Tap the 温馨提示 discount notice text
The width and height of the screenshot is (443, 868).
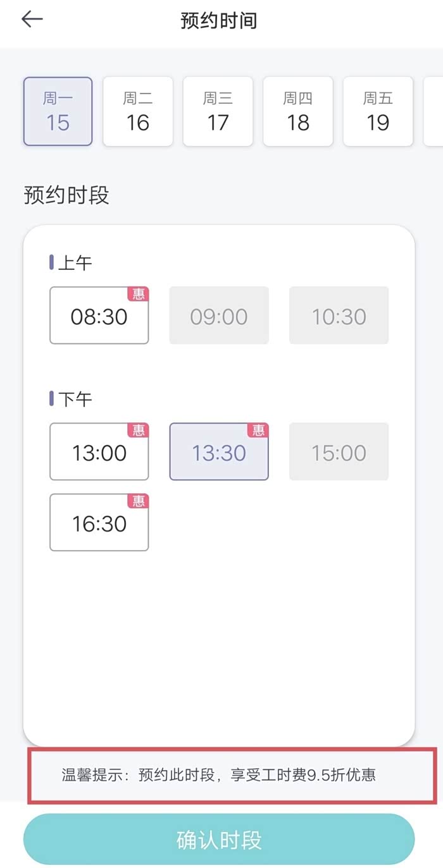click(x=218, y=774)
